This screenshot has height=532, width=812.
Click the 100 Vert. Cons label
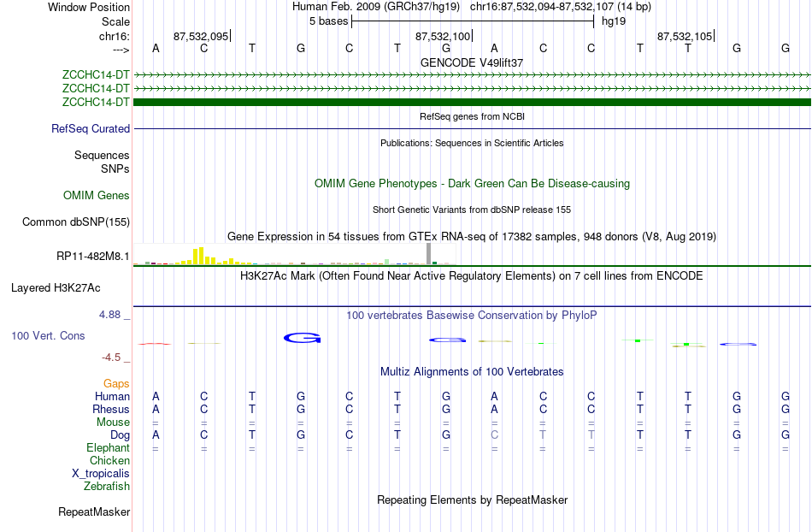point(48,335)
